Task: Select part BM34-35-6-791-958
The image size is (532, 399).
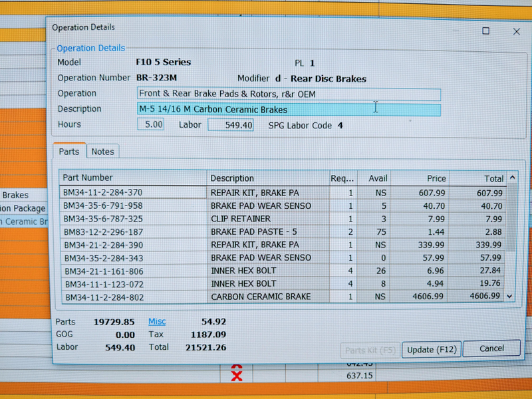Action: point(133,205)
